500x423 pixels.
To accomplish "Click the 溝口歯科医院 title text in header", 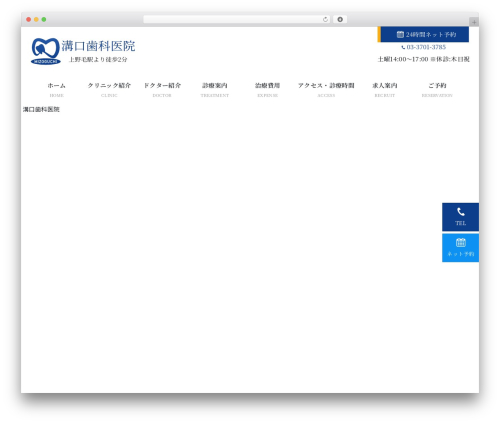I will [x=98, y=46].
